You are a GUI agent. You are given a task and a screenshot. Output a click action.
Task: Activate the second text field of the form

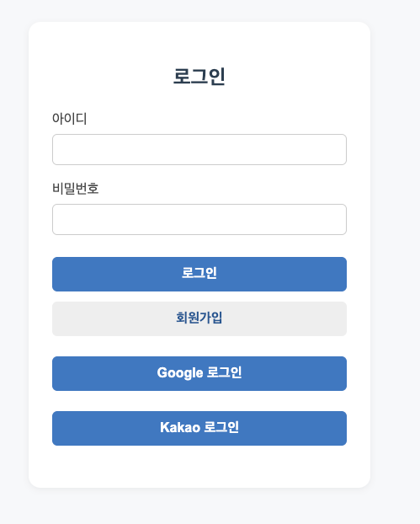point(199,219)
